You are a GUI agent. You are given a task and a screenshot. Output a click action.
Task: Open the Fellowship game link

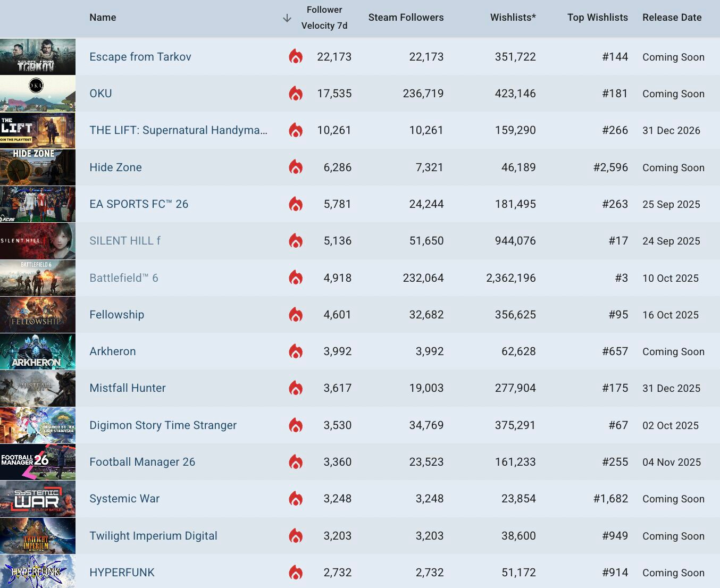pyautogui.click(x=116, y=315)
